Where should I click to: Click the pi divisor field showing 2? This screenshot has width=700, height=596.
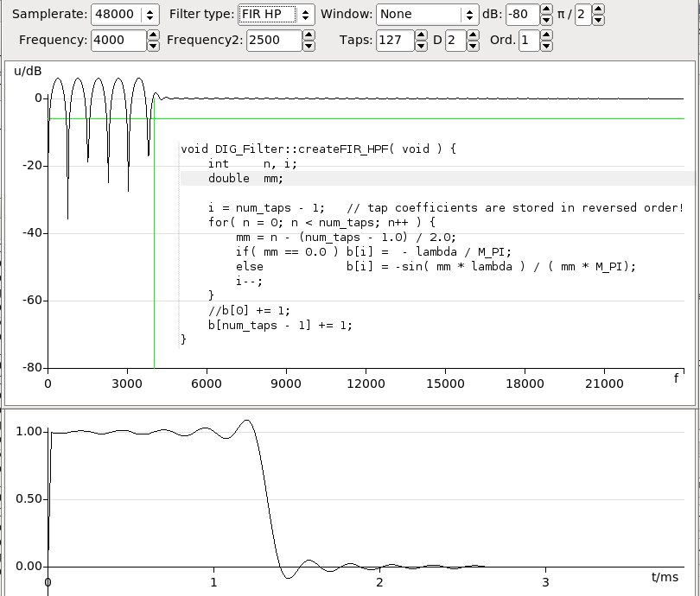(x=583, y=15)
